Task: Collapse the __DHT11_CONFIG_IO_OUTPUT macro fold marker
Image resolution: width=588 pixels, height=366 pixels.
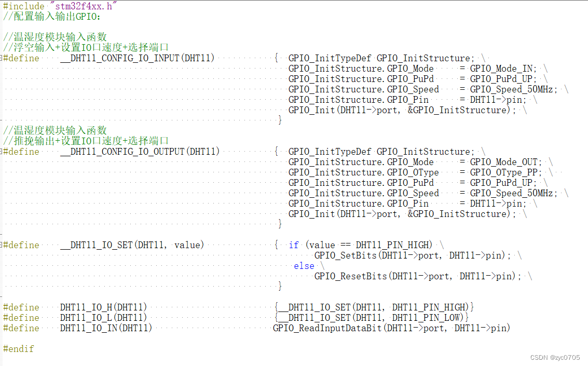Action: [x=2, y=152]
